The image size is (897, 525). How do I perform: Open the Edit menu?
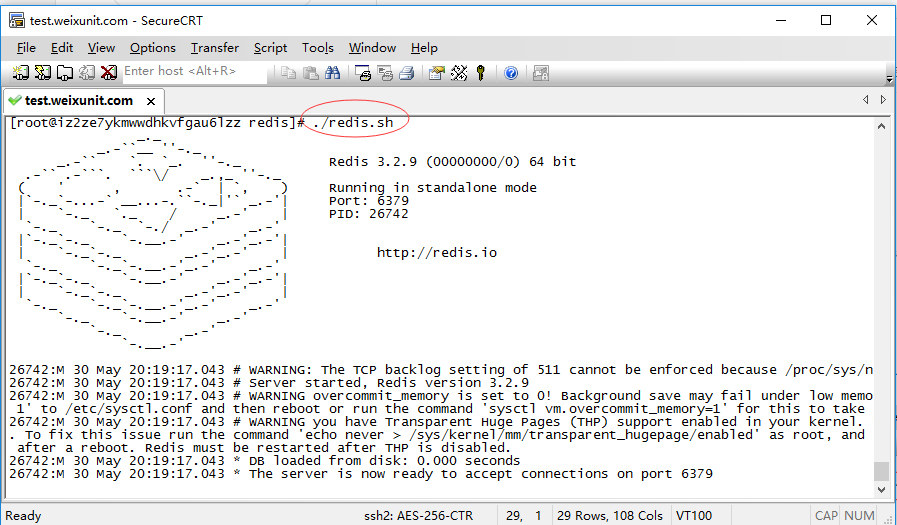[62, 48]
